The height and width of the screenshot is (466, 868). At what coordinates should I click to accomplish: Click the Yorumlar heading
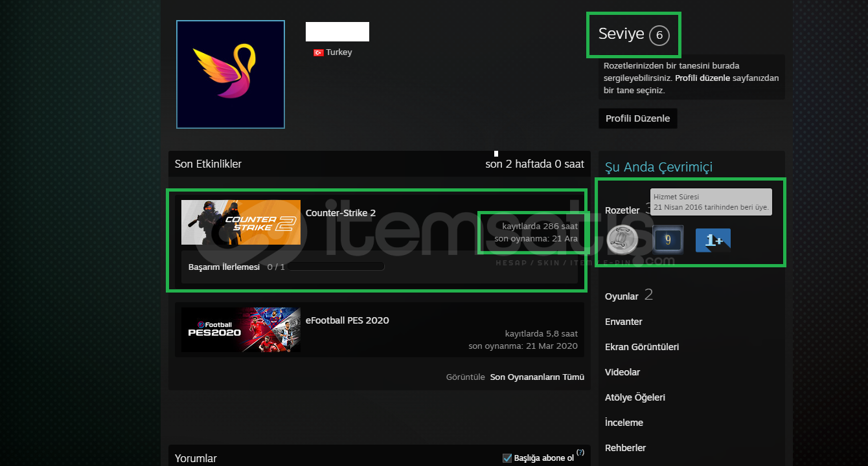click(196, 458)
